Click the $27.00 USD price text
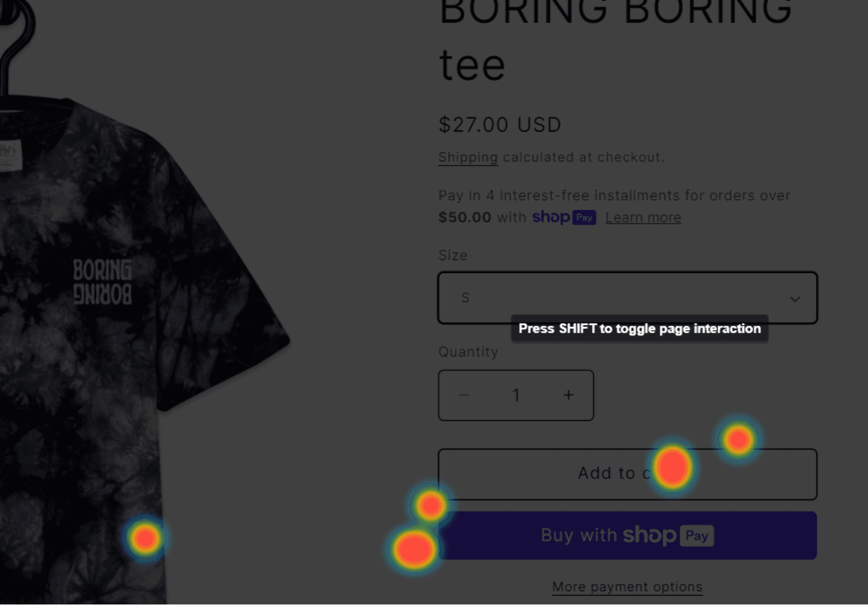This screenshot has width=868, height=605. click(500, 124)
